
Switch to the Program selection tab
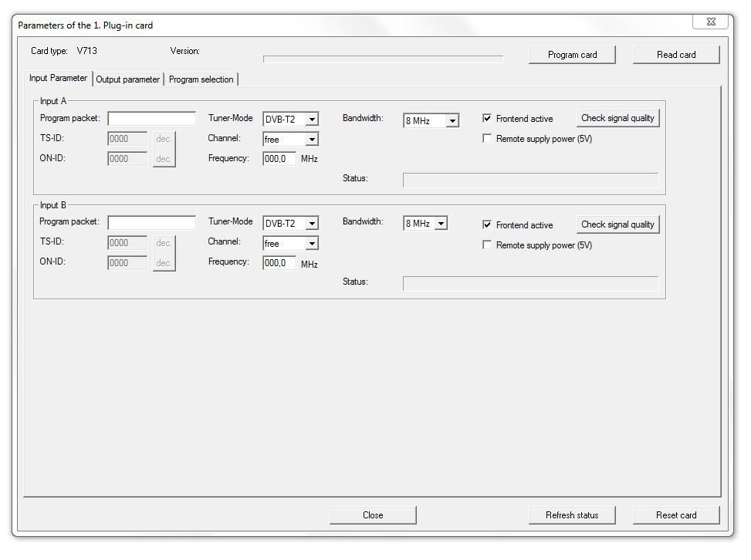click(201, 79)
